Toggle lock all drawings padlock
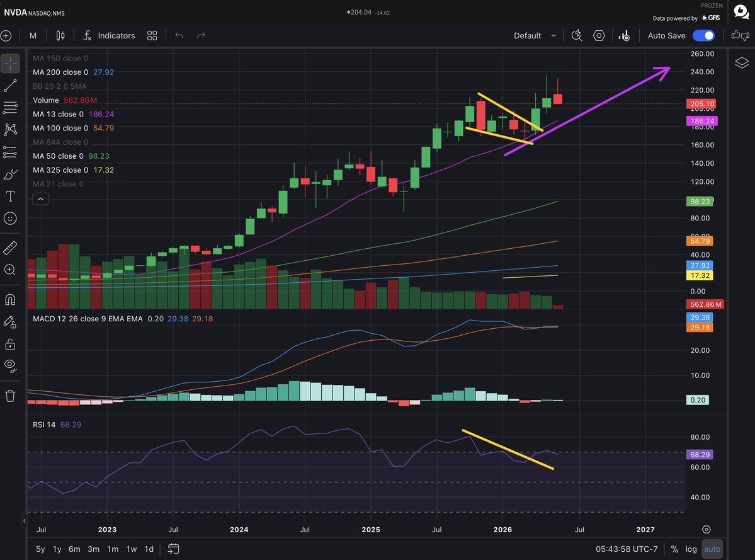Screen dimensions: 755x560 coord(10,345)
